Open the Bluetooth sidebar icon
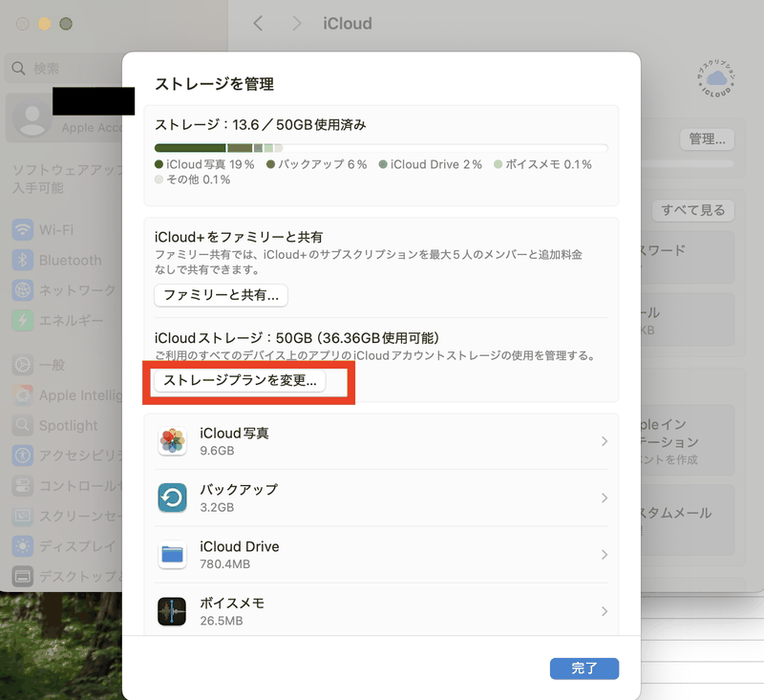Viewport: 764px width, 700px height. click(22, 260)
